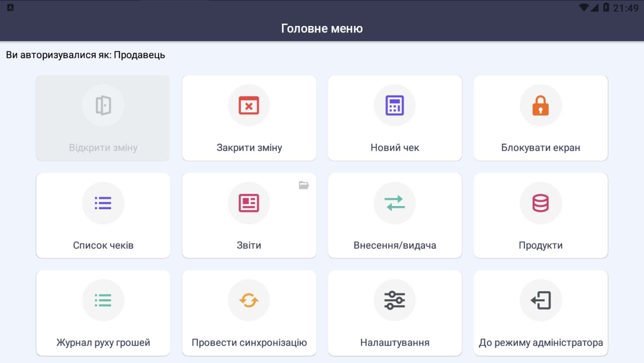
Task: Click the Wi-Fi indicator in status bar
Action: (584, 8)
